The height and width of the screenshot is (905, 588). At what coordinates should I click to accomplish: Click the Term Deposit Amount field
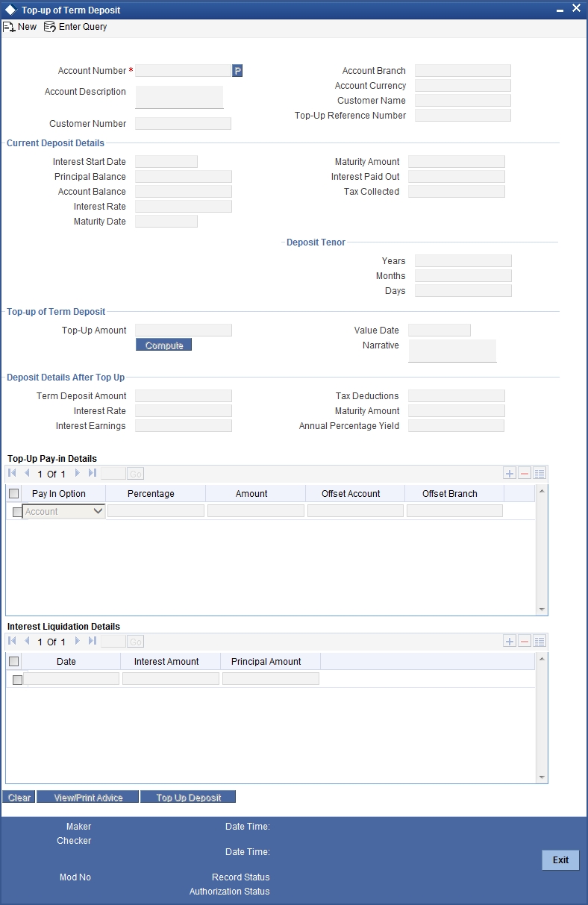click(x=184, y=396)
